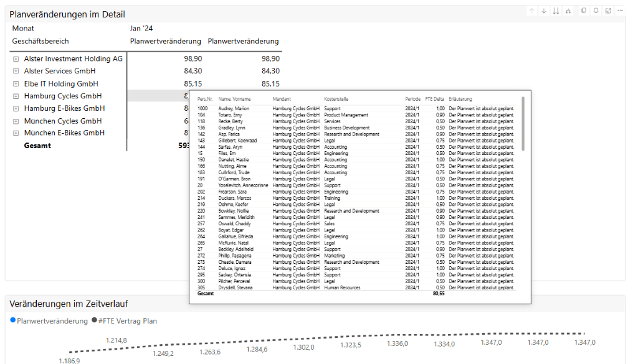Click Erläuterung column header in tooltip
The height and width of the screenshot is (364, 638).
click(460, 99)
